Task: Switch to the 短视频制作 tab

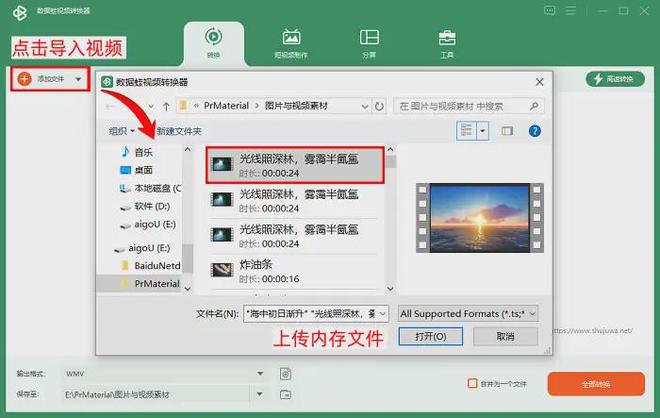Action: coord(291,40)
